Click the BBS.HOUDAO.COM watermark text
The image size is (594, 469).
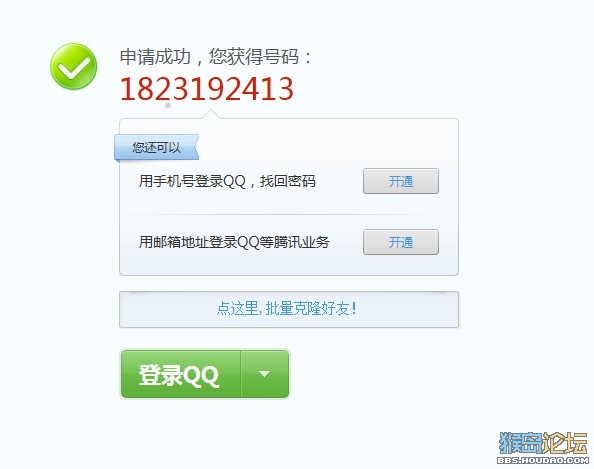point(543,460)
